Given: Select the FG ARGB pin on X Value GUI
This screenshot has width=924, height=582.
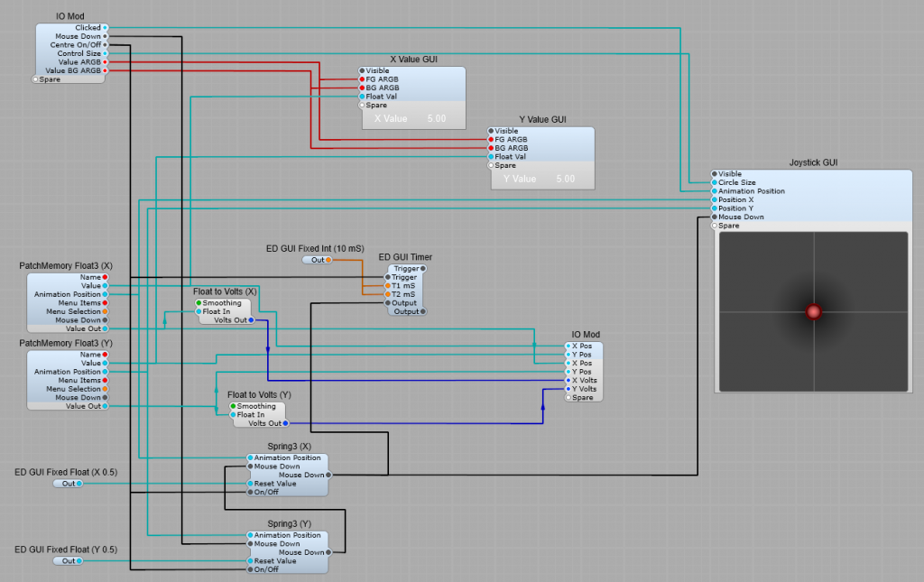Looking at the screenshot, I should 363,79.
